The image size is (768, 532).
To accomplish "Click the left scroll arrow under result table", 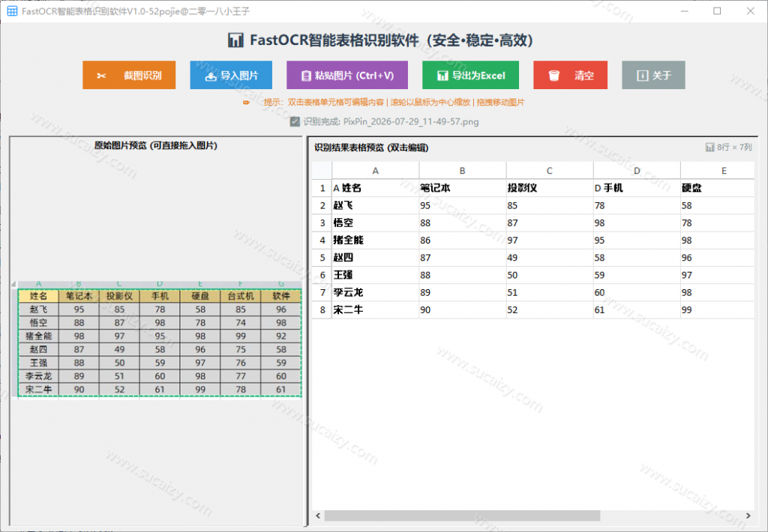I will pos(318,516).
